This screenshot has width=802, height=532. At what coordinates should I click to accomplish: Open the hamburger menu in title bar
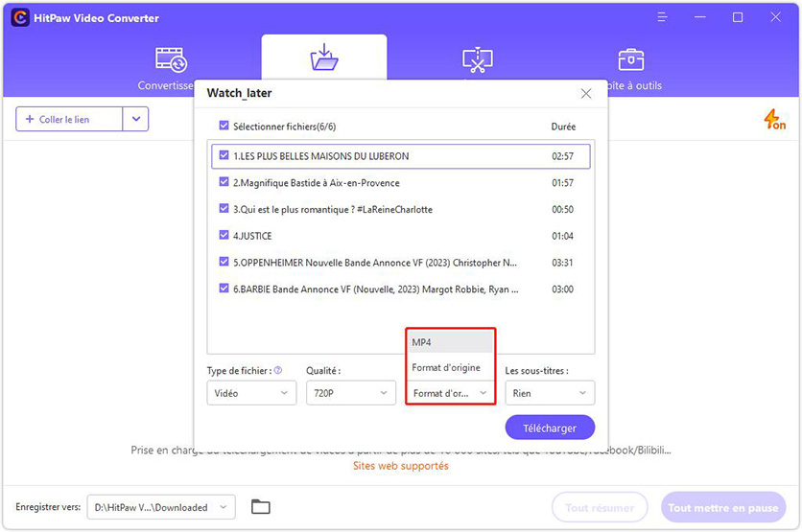tap(662, 17)
